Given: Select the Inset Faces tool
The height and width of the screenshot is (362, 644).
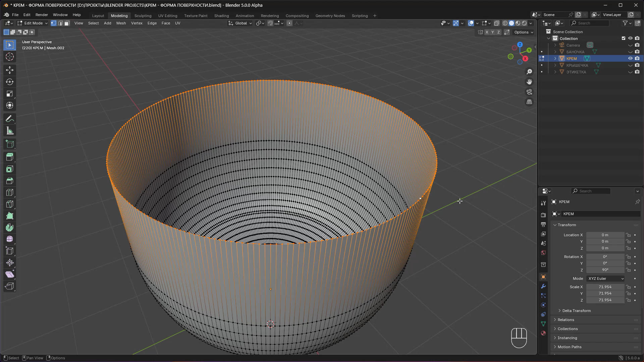Looking at the screenshot, I should click(x=10, y=169).
